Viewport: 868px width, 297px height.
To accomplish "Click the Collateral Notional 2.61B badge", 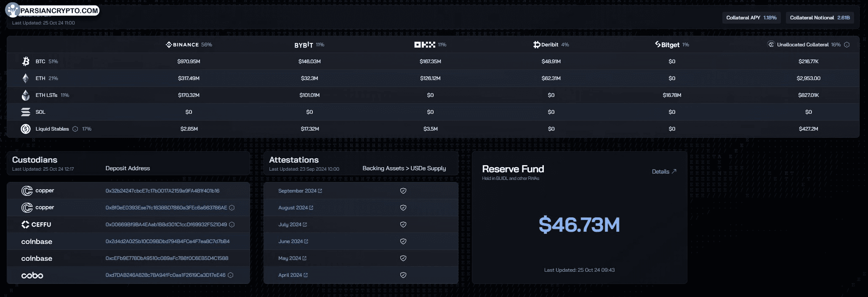I will (820, 18).
